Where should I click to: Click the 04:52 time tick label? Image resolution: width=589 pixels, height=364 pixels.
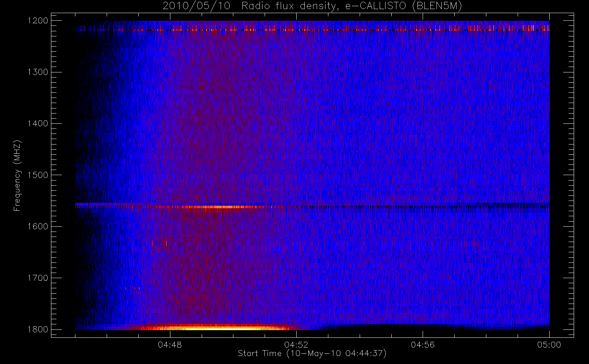coord(296,345)
